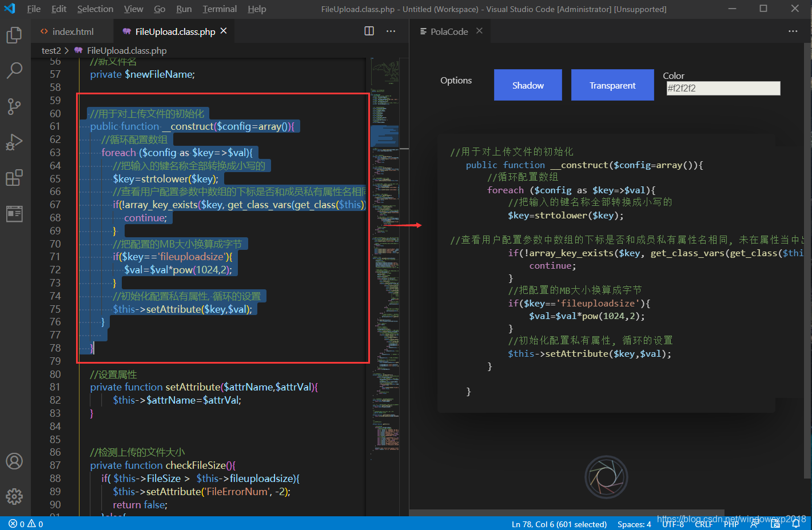Viewport: 812px width, 530px height.
Task: Close the FileUpload.class.php tab
Action: [x=224, y=31]
